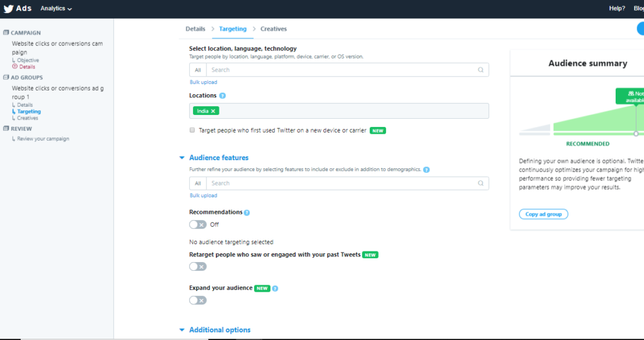
Task: Turn on Expand your audience toggle
Action: [x=197, y=300]
